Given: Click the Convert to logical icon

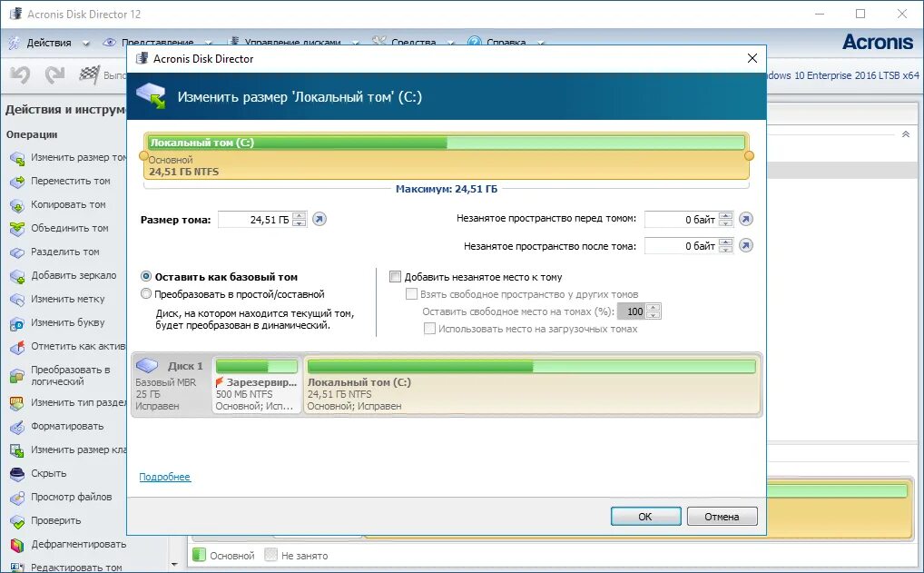Looking at the screenshot, I should click(17, 376).
